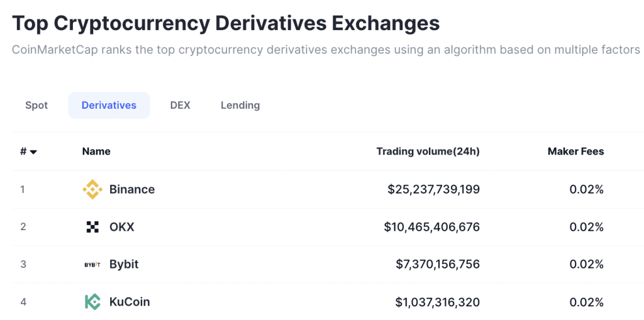The width and height of the screenshot is (644, 320).
Task: Open the DEX tab
Action: 180,105
